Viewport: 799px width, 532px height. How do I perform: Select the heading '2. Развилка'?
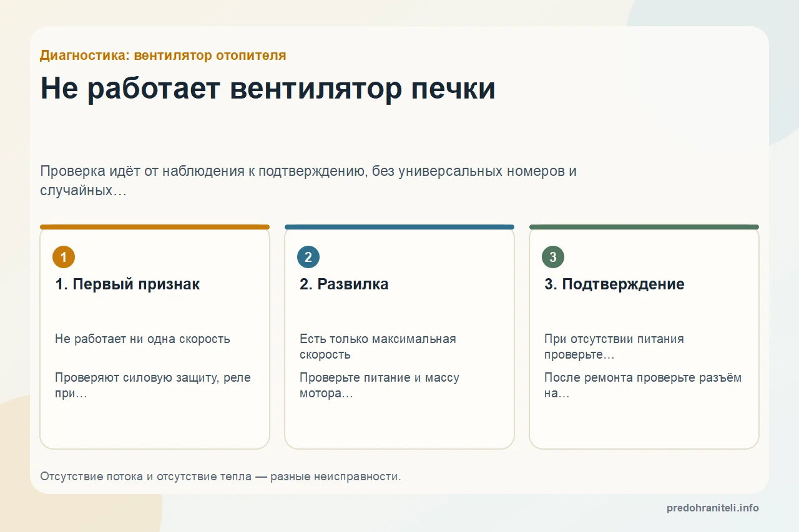[x=344, y=284]
